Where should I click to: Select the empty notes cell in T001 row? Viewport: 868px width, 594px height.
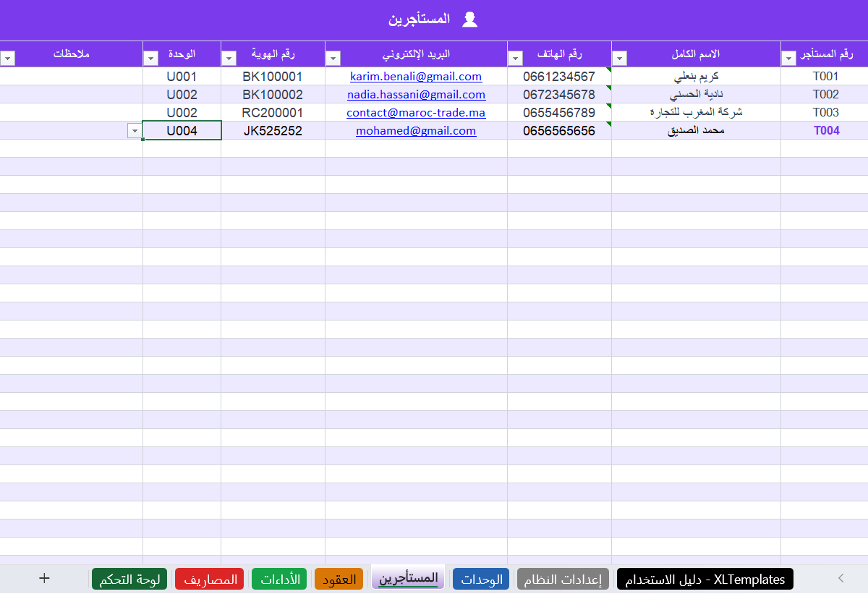tap(72, 76)
